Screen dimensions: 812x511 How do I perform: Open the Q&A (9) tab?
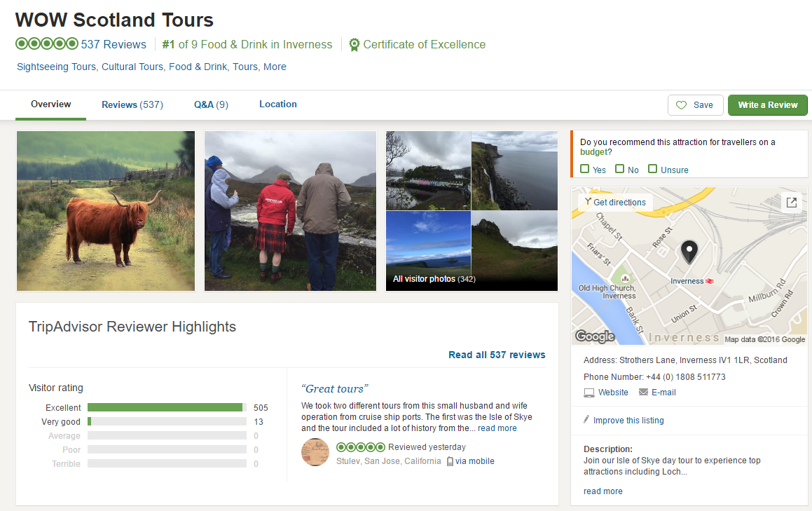click(x=212, y=104)
